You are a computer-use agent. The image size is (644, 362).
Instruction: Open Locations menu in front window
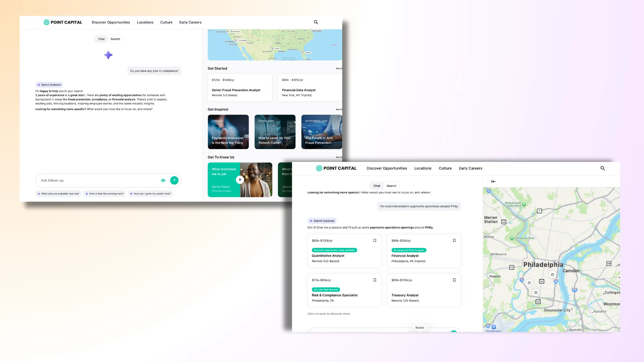click(423, 168)
